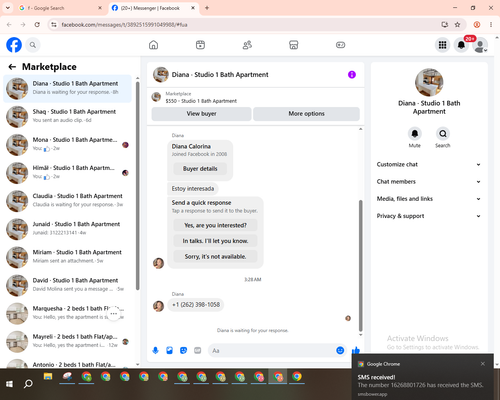
Task: Go back with the Marketplace arrow
Action: click(12, 67)
